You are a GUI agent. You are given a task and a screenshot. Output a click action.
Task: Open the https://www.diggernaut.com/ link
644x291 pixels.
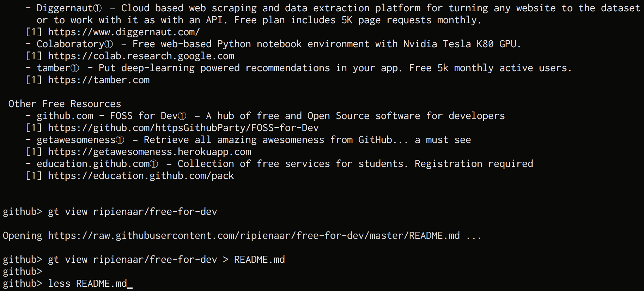pyautogui.click(x=124, y=32)
